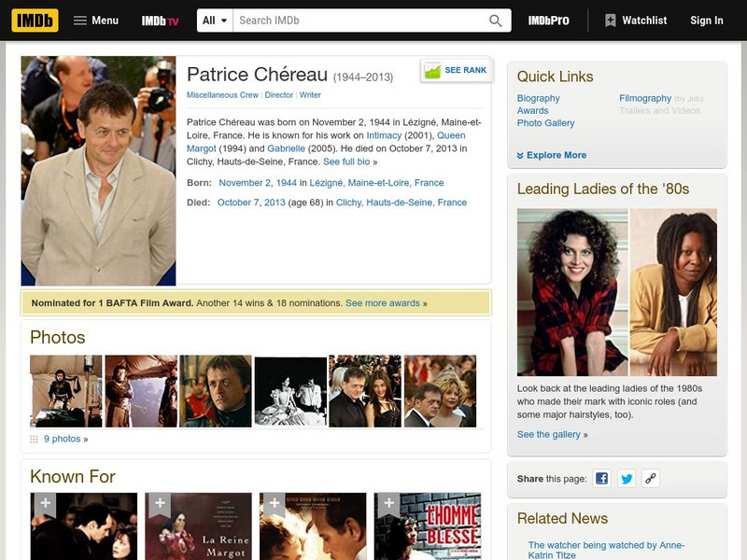Open See full bio

tap(348, 161)
